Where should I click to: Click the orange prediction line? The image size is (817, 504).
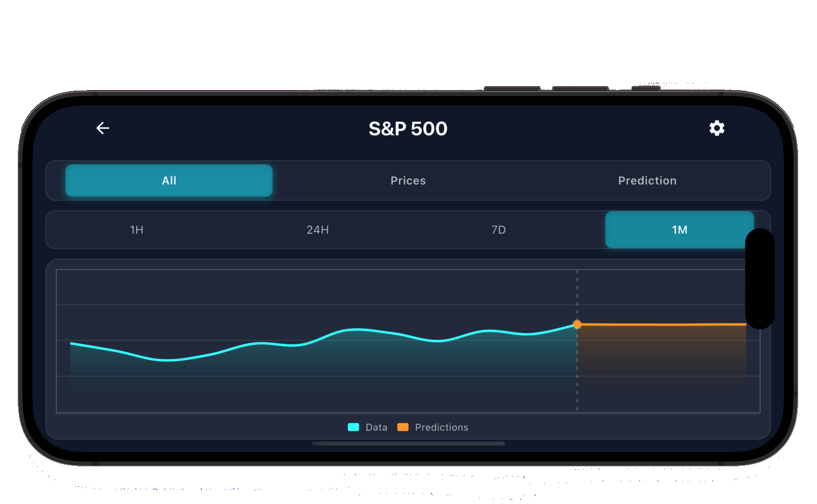tap(662, 324)
